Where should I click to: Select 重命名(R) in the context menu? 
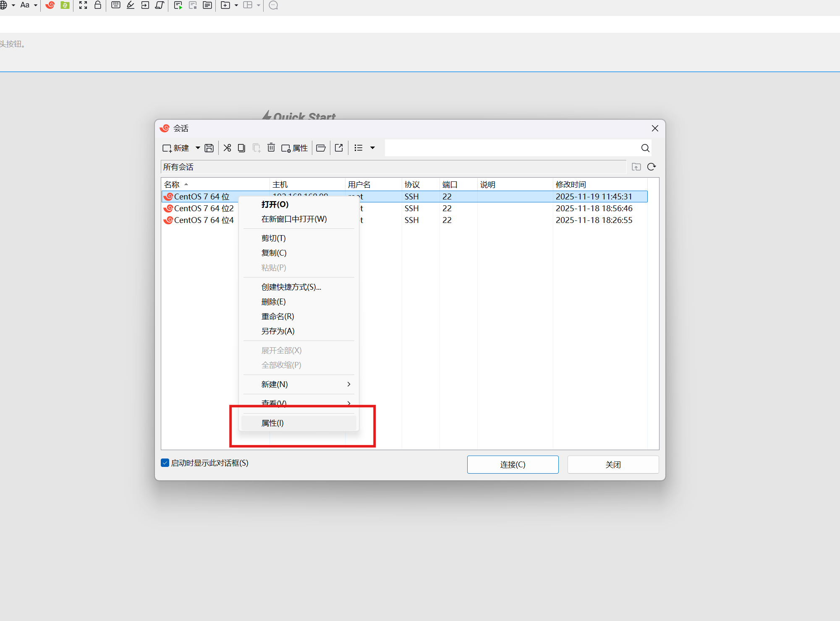(x=277, y=316)
